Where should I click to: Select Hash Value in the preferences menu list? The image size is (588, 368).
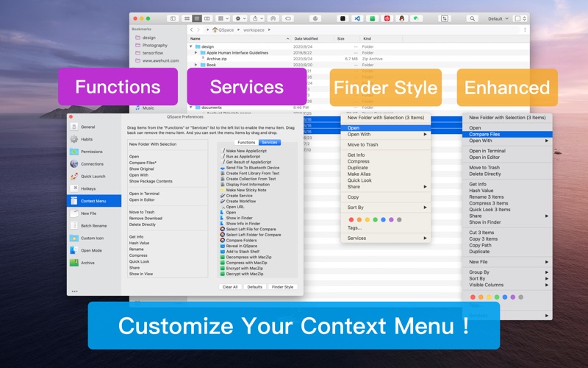click(x=139, y=243)
